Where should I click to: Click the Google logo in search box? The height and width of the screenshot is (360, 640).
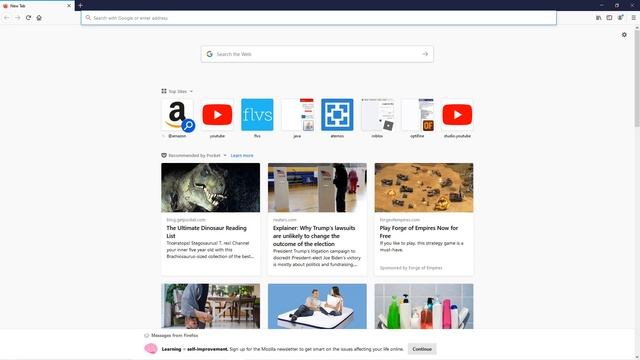[209, 54]
